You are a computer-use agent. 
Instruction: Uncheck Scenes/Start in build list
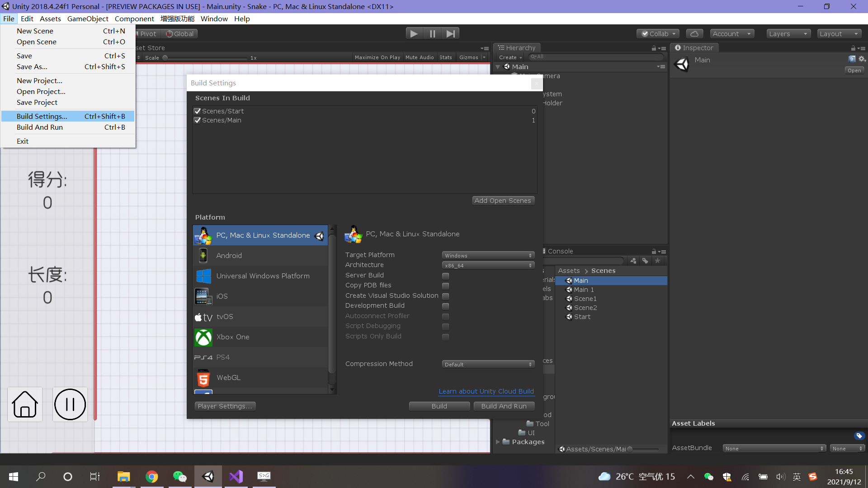198,111
